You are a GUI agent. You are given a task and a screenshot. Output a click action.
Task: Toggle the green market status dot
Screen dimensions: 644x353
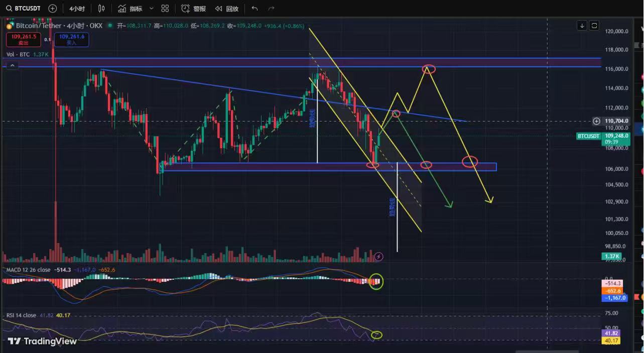[109, 26]
